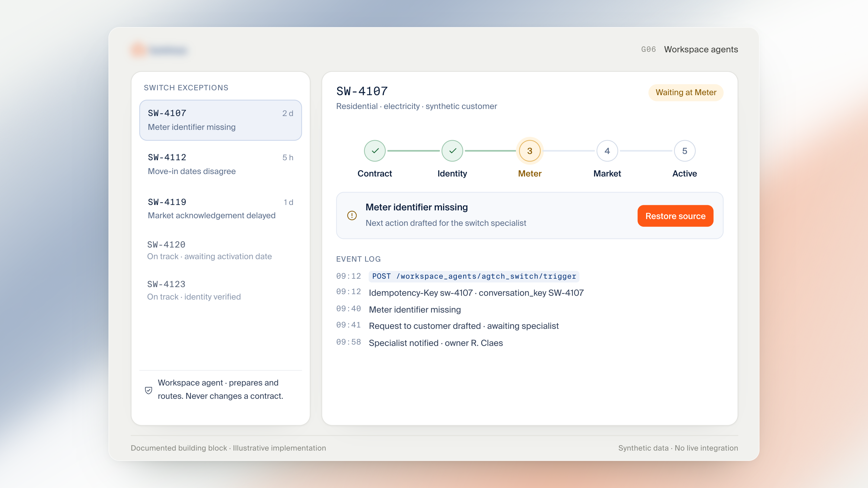Click the Idempotency-Key sw-4107 log line
The image size is (868, 488).
(x=476, y=293)
